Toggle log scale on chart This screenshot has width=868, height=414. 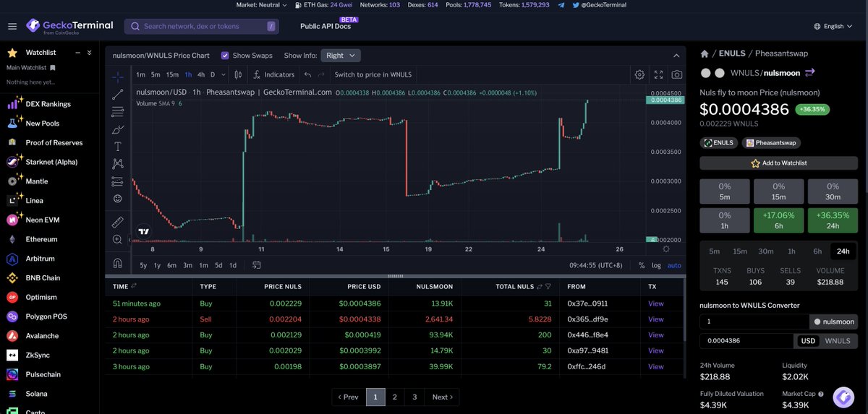(656, 265)
